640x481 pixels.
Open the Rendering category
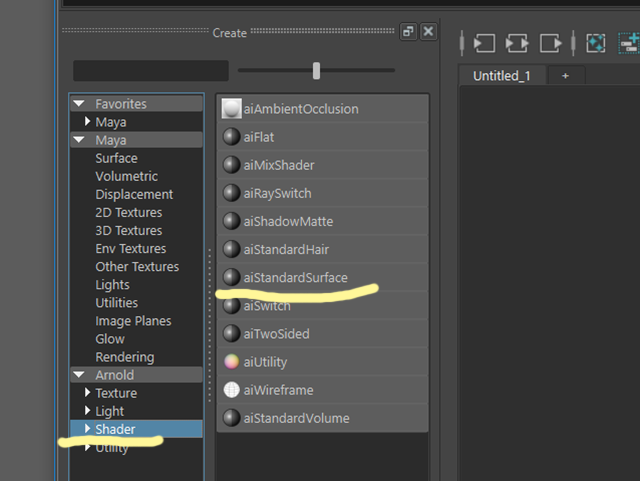click(124, 357)
